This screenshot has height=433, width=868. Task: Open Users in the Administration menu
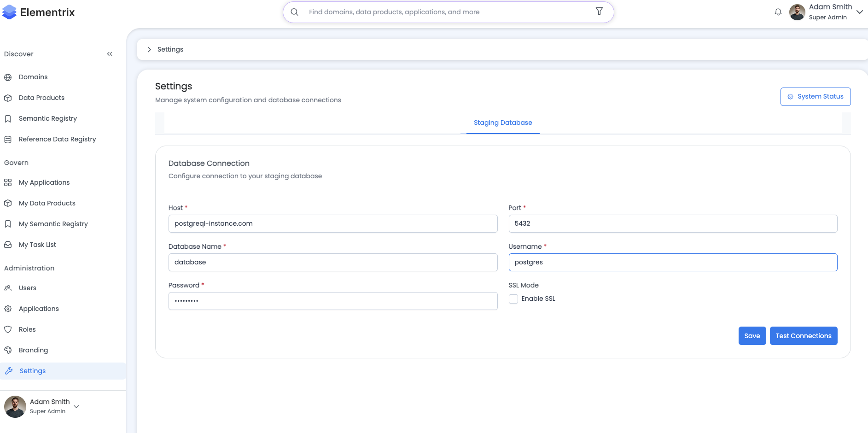click(28, 288)
